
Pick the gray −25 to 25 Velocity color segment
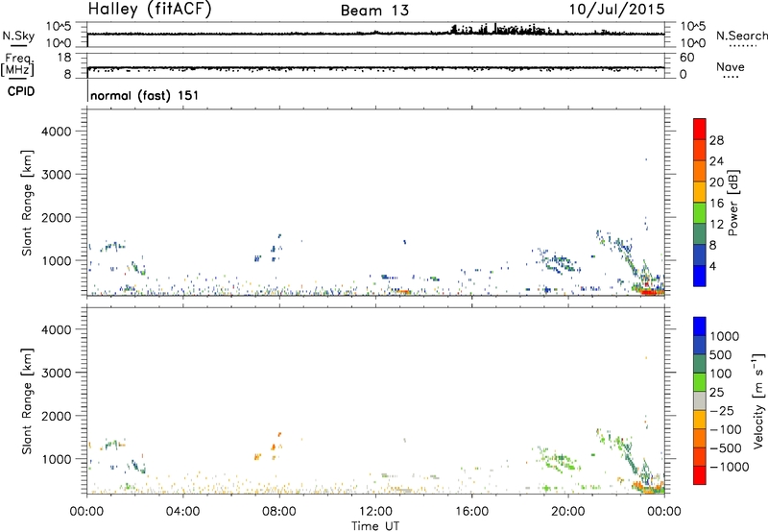point(700,400)
